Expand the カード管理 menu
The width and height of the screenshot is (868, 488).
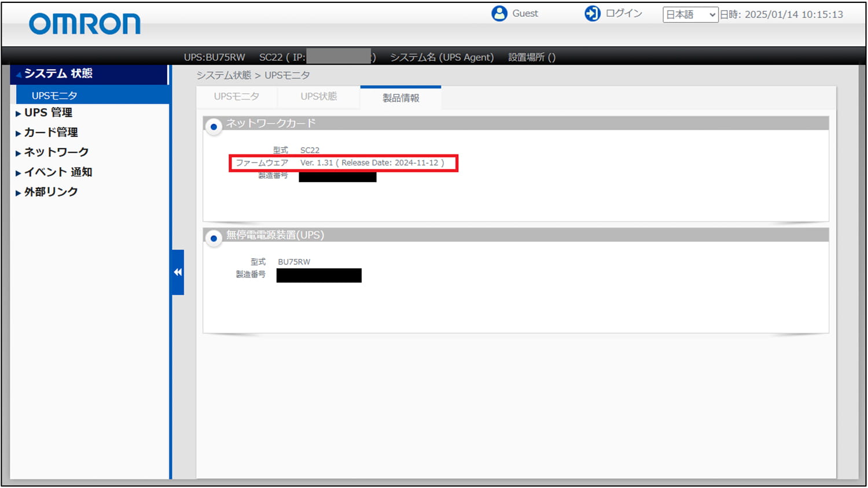pos(51,132)
